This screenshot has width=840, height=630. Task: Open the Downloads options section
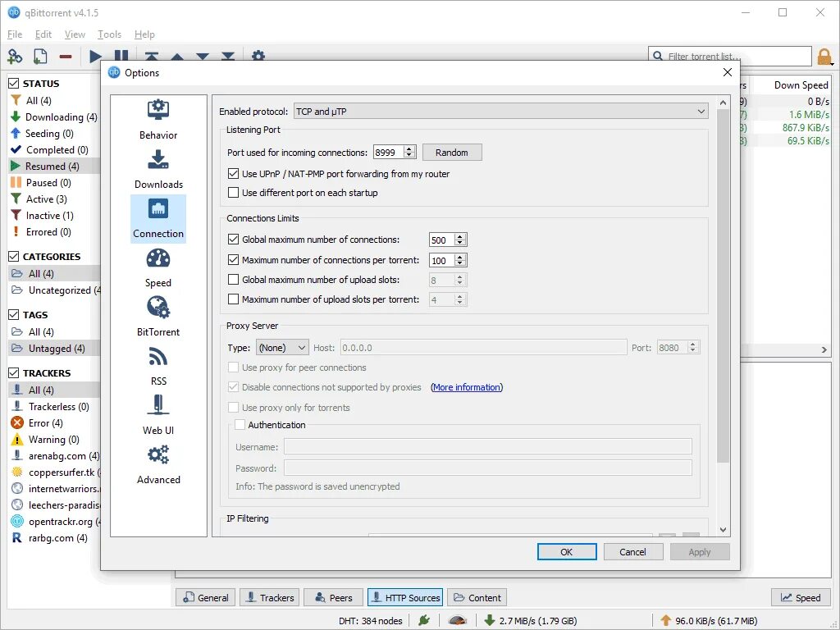pos(158,169)
